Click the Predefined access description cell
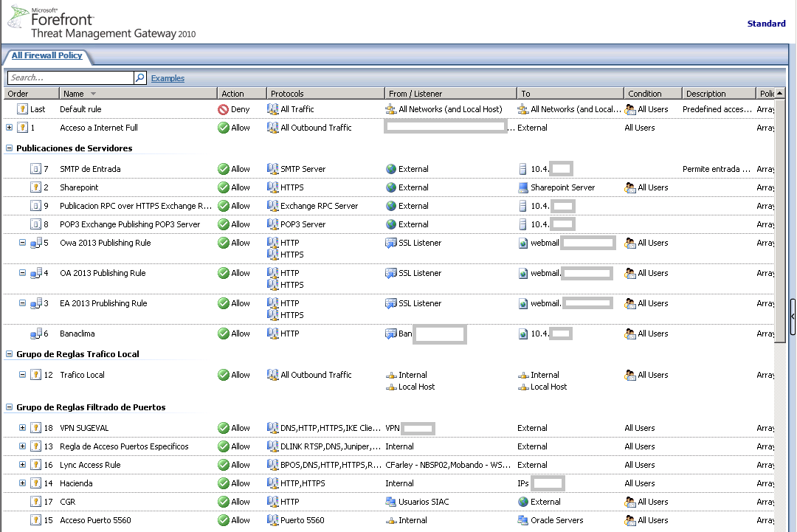This screenshot has width=797, height=532. 717,109
